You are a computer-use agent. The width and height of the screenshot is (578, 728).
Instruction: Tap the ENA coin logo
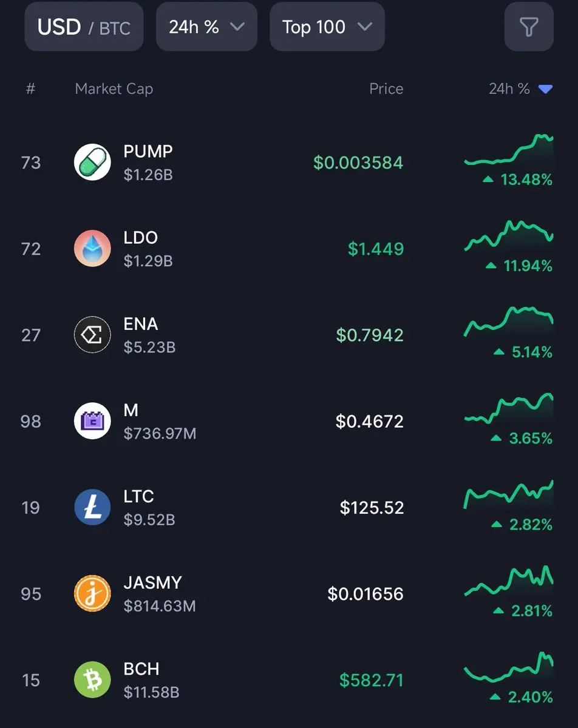point(92,335)
